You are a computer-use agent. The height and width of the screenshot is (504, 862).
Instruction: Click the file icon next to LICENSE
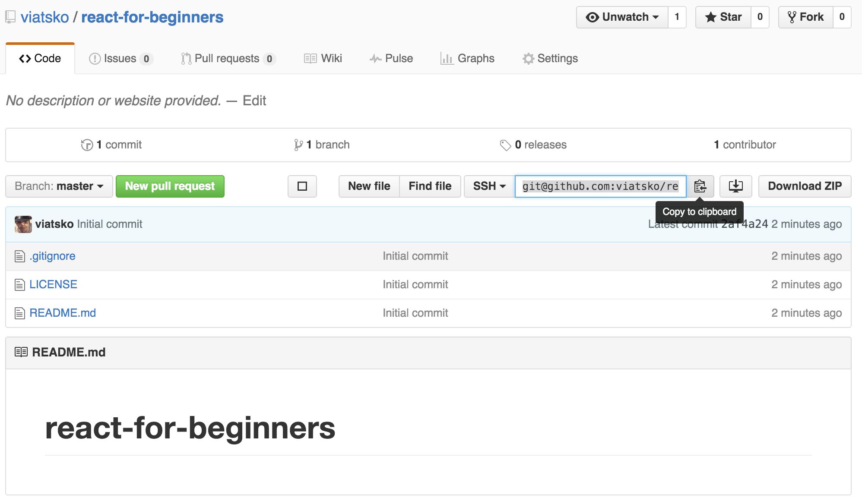pos(20,285)
